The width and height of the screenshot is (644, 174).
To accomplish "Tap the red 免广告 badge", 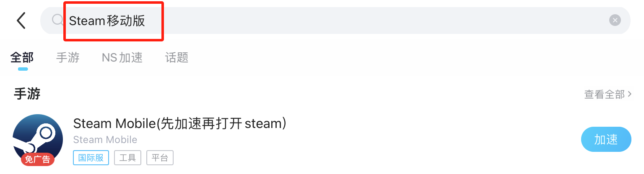I will pos(38,159).
